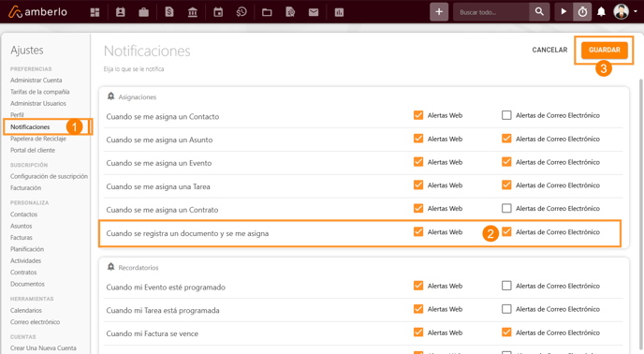This screenshot has height=354, width=644.
Task: Open Asuntos customization
Action: (x=21, y=226)
